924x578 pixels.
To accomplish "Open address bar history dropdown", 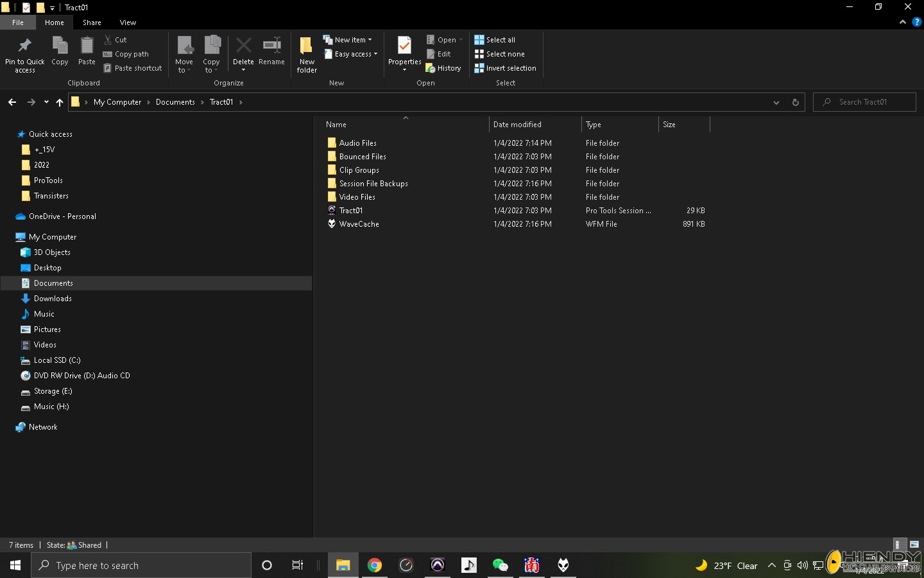I will (x=776, y=102).
